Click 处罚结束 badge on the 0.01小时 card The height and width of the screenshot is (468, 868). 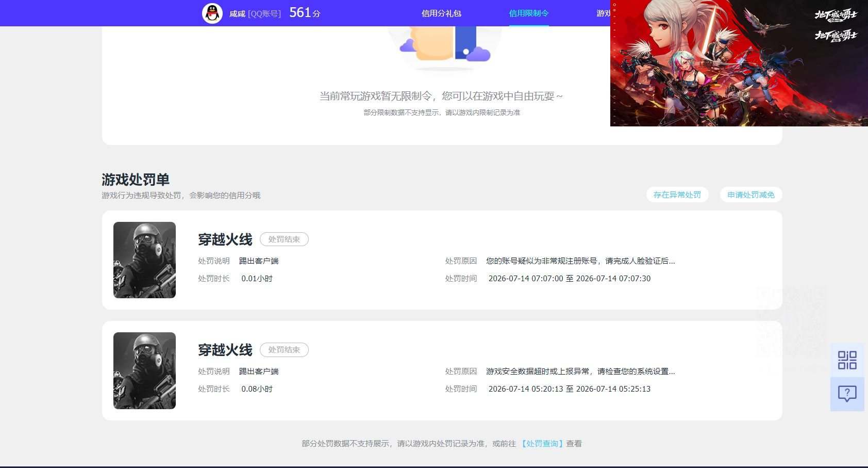point(284,239)
